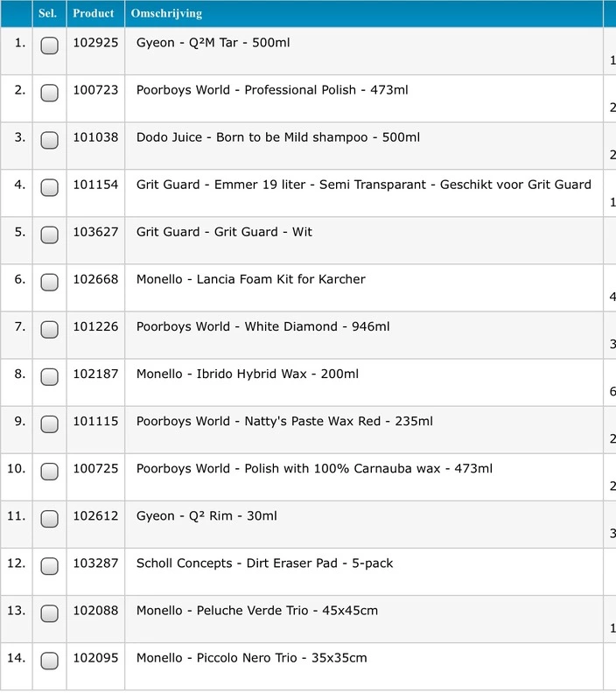This screenshot has width=616, height=700.
Task: Tick the Gyeon Q² Rim 30ml checkbox
Action: pyautogui.click(x=49, y=519)
